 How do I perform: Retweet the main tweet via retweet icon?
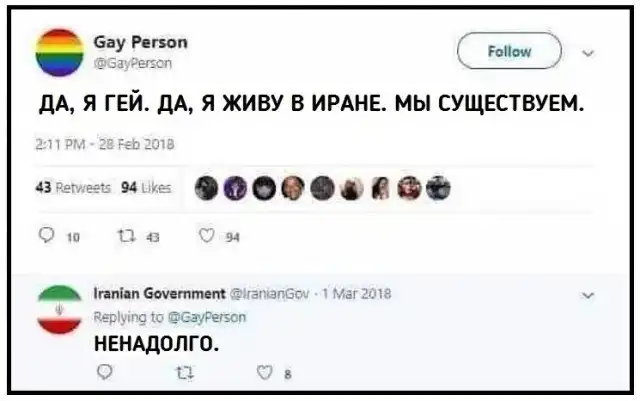[x=126, y=236]
